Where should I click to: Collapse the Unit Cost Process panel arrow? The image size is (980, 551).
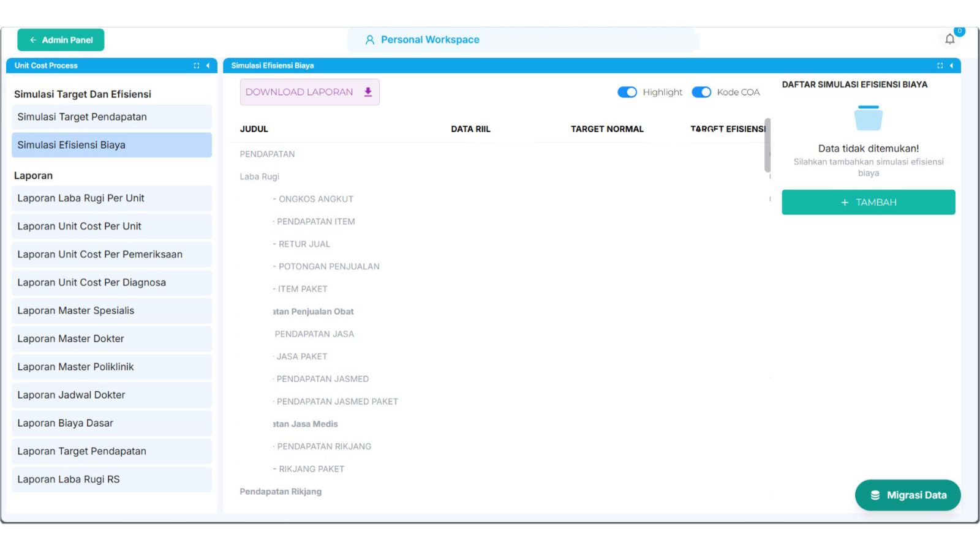click(208, 66)
